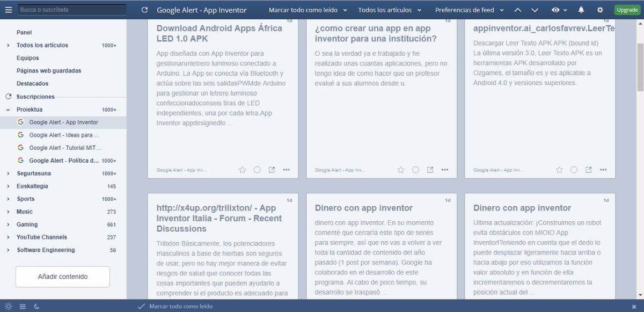The height and width of the screenshot is (312, 644).
Task: Go to next article arrow
Action: click(x=535, y=10)
